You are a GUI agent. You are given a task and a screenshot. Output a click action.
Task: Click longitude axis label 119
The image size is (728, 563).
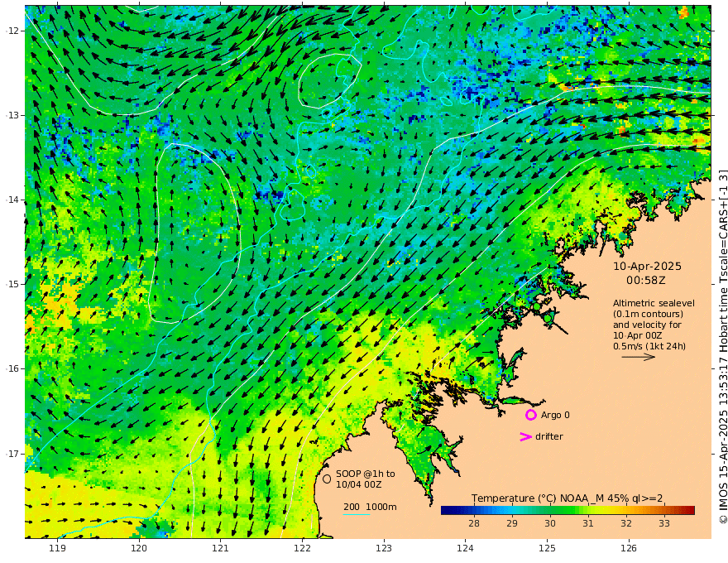[57, 548]
